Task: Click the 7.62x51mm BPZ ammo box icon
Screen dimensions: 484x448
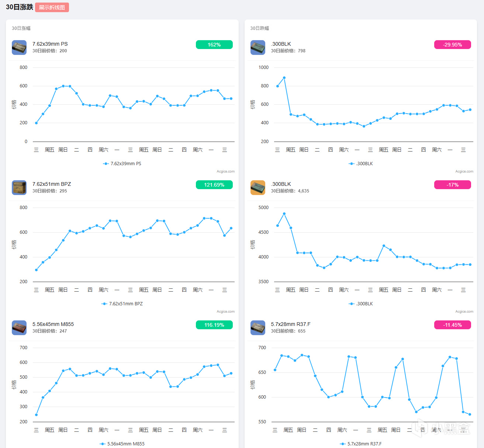Action: pos(19,188)
